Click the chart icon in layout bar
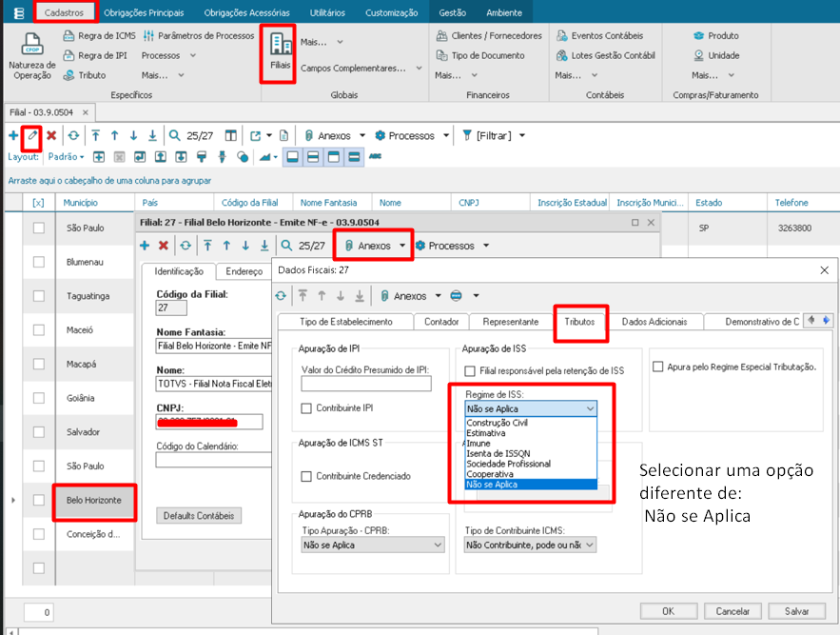The image size is (840, 635). 265,157
